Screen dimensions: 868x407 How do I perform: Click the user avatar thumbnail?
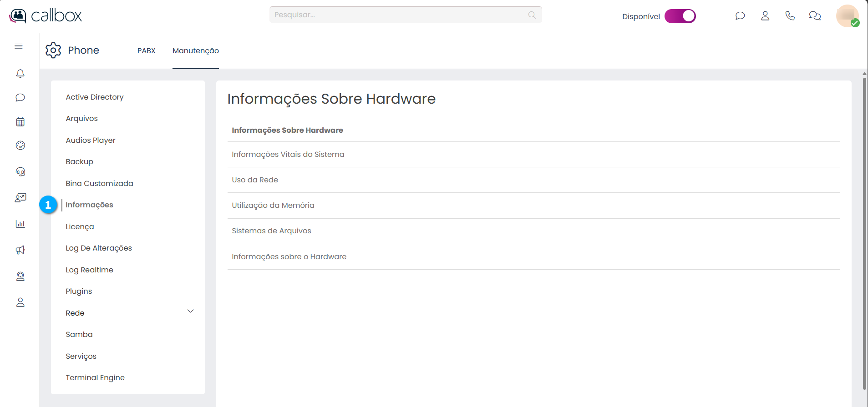tap(847, 16)
